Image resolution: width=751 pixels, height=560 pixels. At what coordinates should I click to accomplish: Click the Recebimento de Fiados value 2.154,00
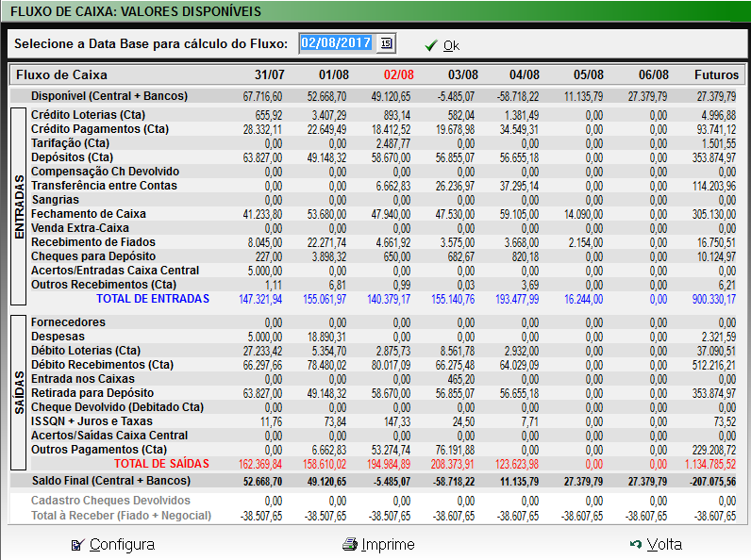586,242
